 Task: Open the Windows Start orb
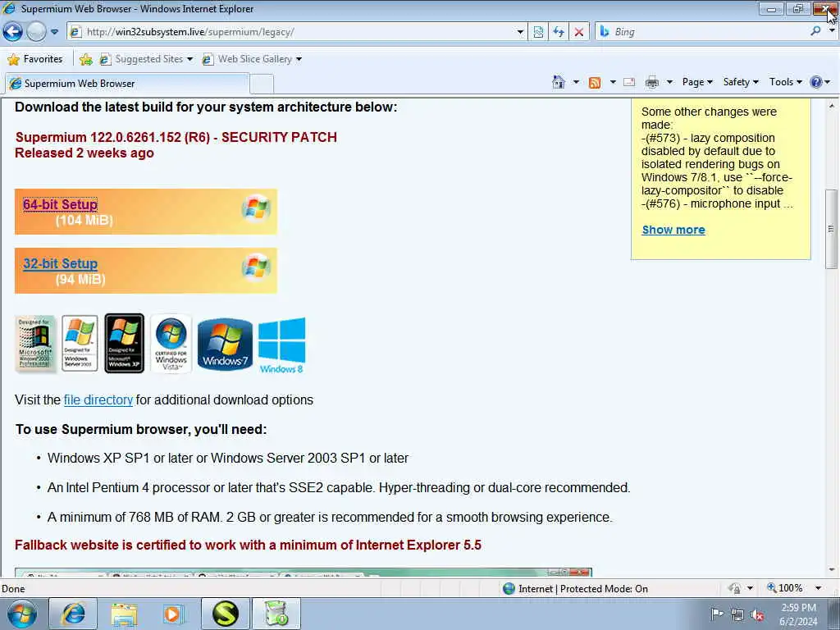[x=21, y=614]
